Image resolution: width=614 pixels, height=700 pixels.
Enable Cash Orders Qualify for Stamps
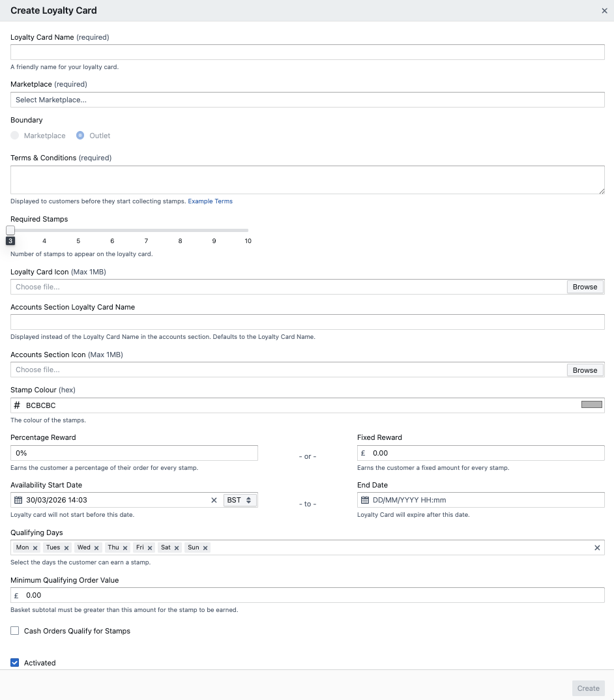tap(15, 631)
